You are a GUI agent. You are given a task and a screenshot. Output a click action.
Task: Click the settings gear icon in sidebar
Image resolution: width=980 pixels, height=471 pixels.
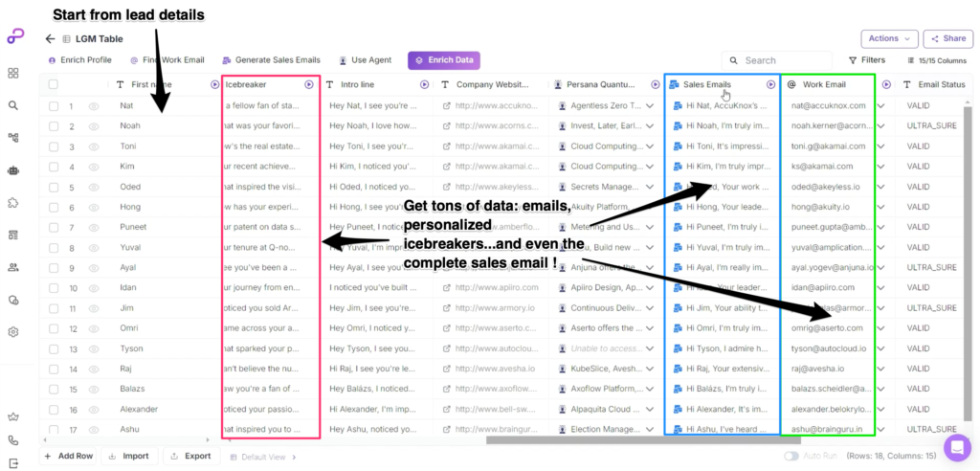pyautogui.click(x=13, y=332)
